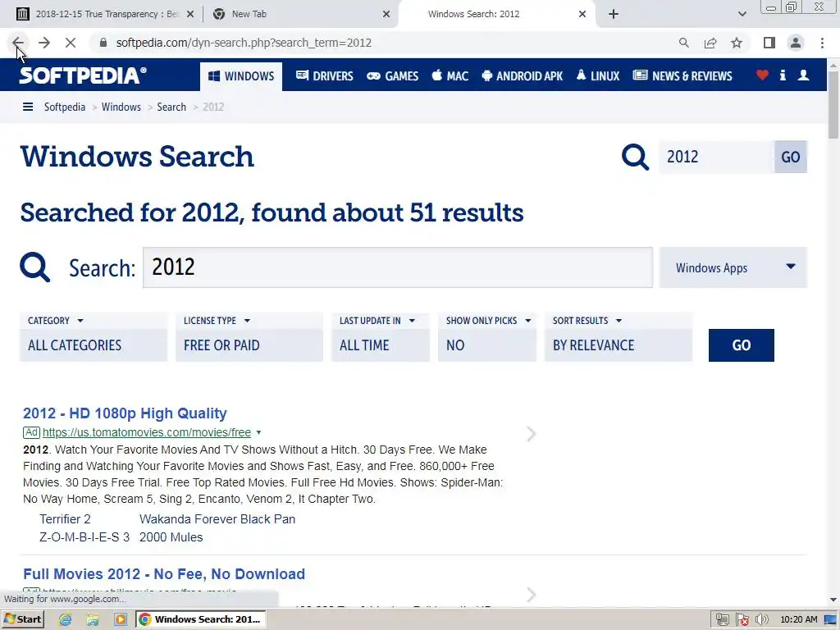Click the user account icon in header
The width and height of the screenshot is (840, 630).
point(803,75)
